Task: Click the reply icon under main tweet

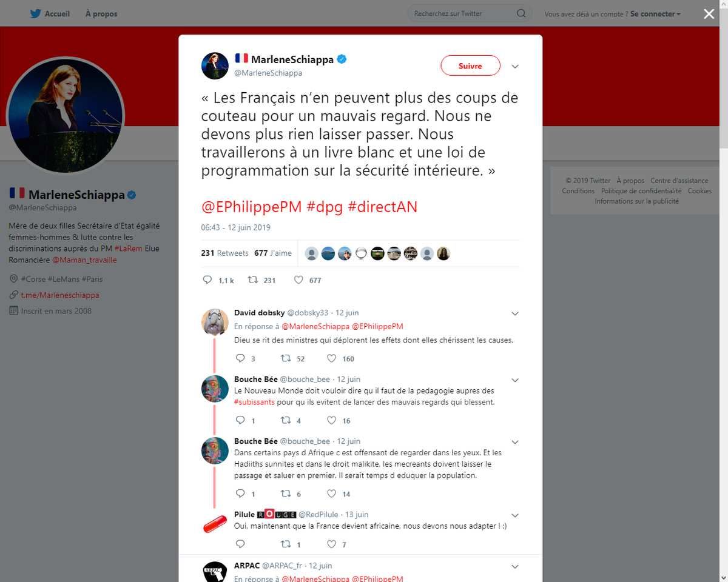Action: [x=207, y=280]
